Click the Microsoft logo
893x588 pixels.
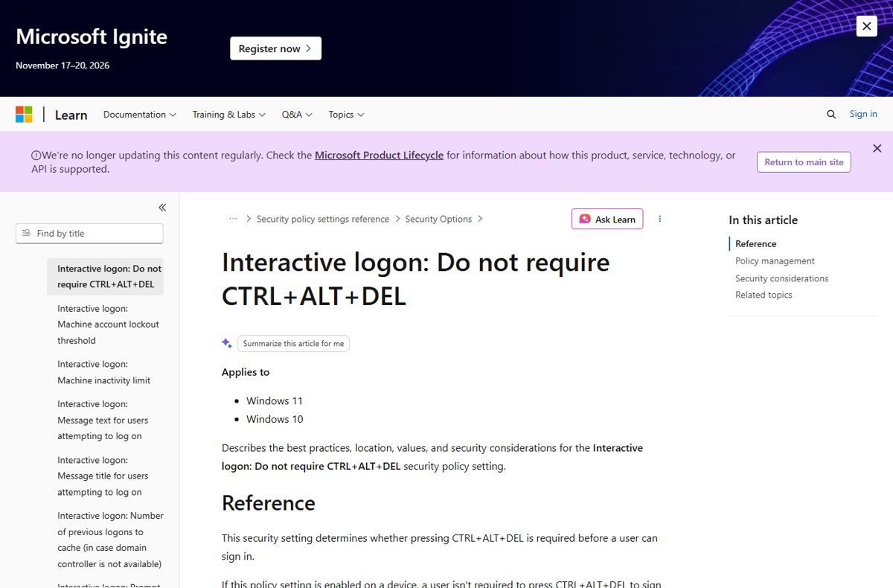click(24, 115)
